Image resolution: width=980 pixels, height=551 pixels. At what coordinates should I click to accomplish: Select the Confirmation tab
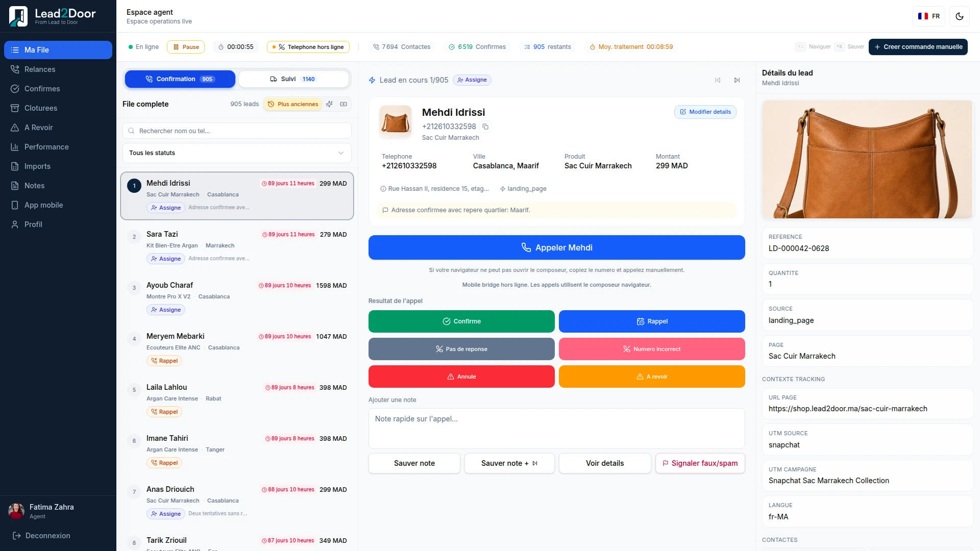click(180, 79)
